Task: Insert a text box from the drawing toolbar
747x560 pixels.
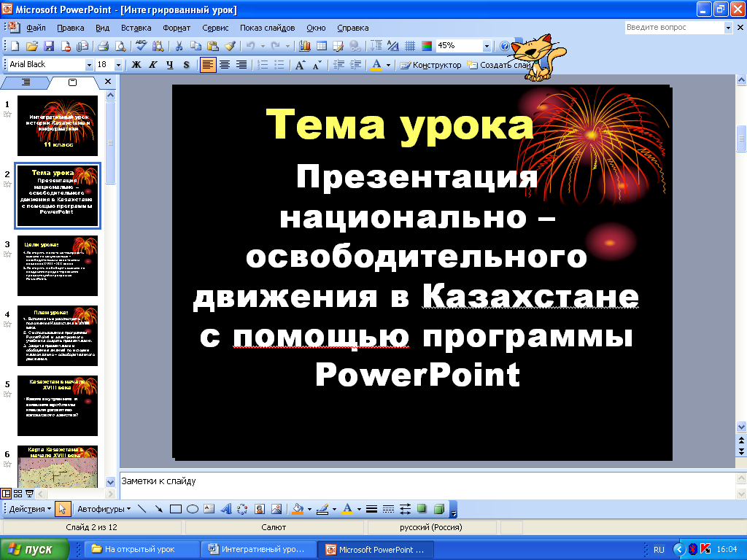Action: (209, 509)
